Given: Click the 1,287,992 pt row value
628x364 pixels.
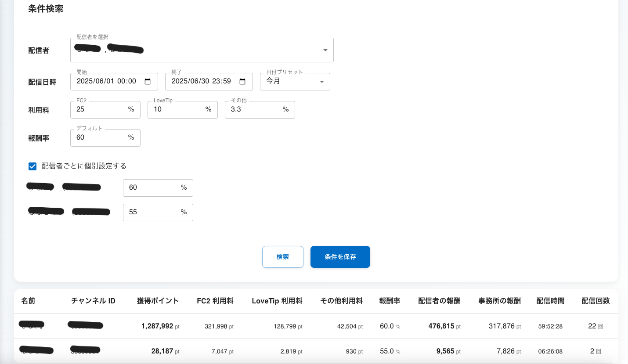Looking at the screenshot, I should tap(157, 326).
